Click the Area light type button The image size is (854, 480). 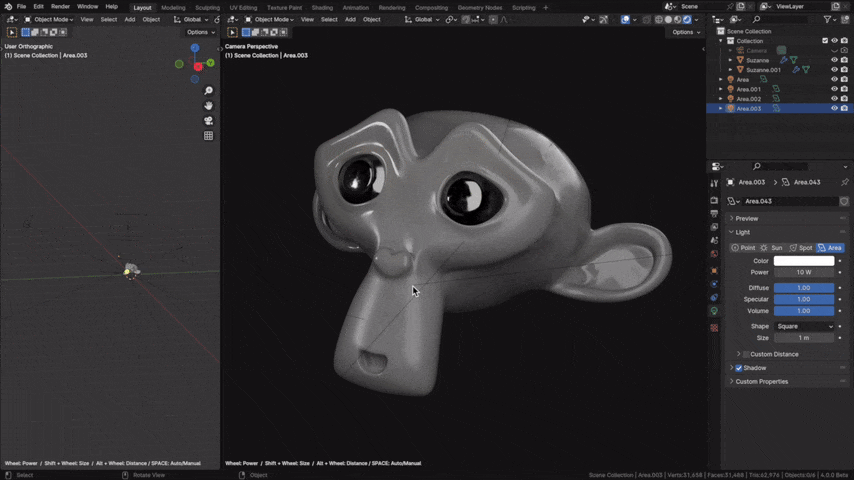[x=830, y=248]
